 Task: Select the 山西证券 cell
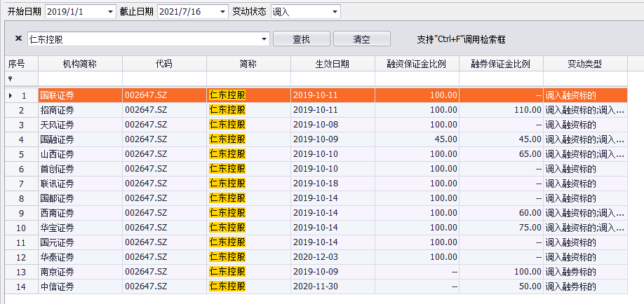(x=80, y=154)
